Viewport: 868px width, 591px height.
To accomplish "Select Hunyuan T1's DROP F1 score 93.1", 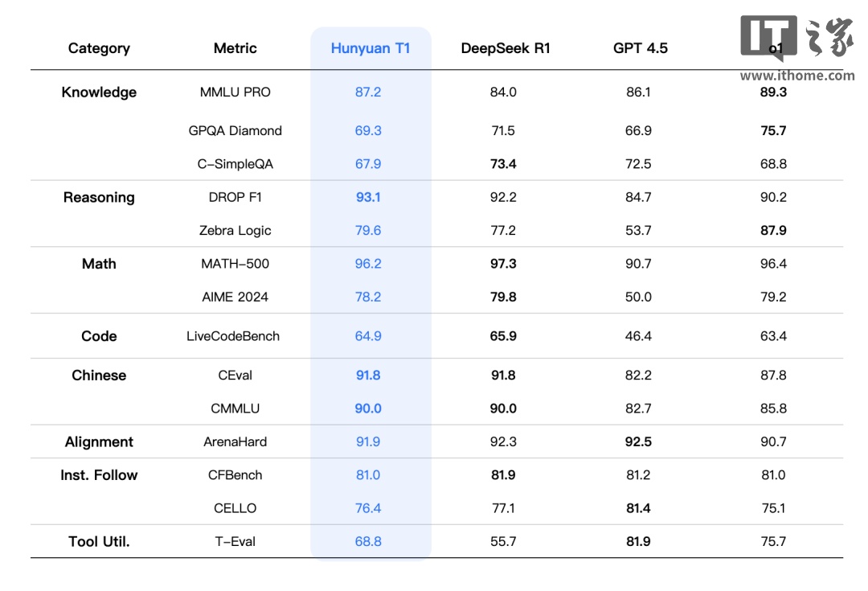I will click(368, 198).
